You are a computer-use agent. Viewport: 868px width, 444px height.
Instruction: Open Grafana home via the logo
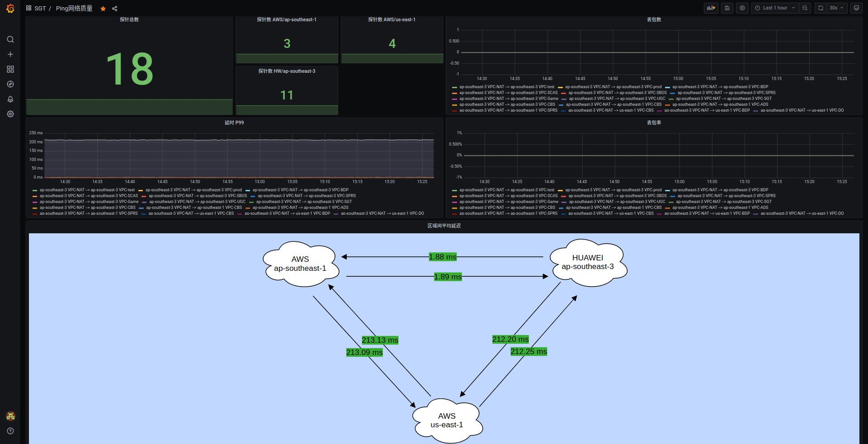pos(10,8)
